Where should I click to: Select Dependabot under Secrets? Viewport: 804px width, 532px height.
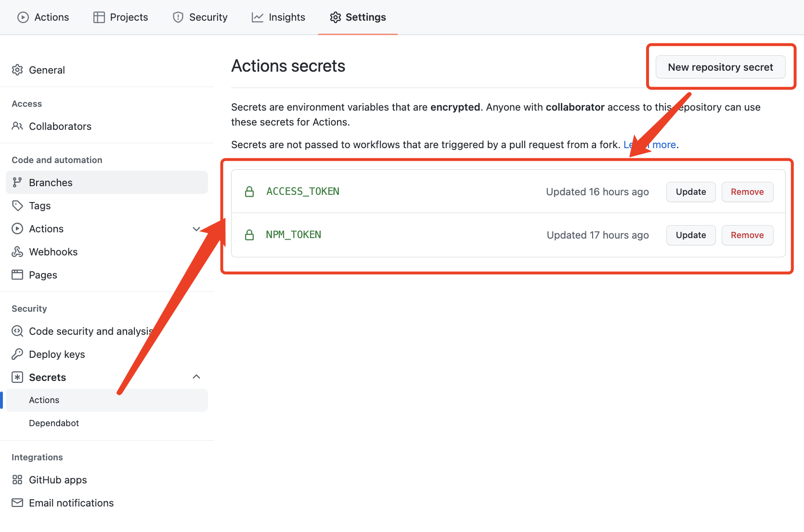[107, 423]
